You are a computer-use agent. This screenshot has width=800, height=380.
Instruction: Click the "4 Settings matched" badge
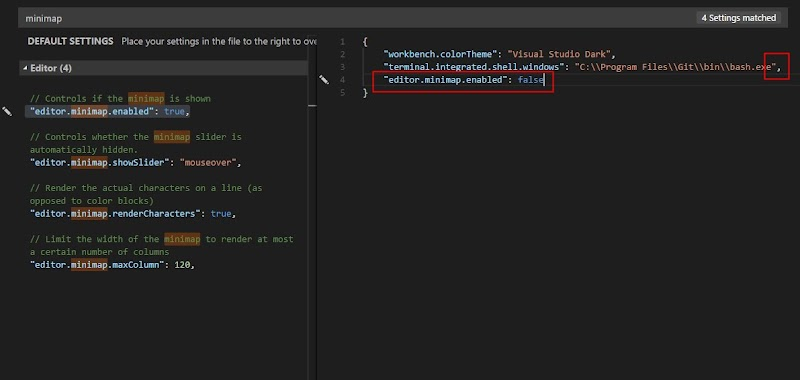click(x=739, y=18)
